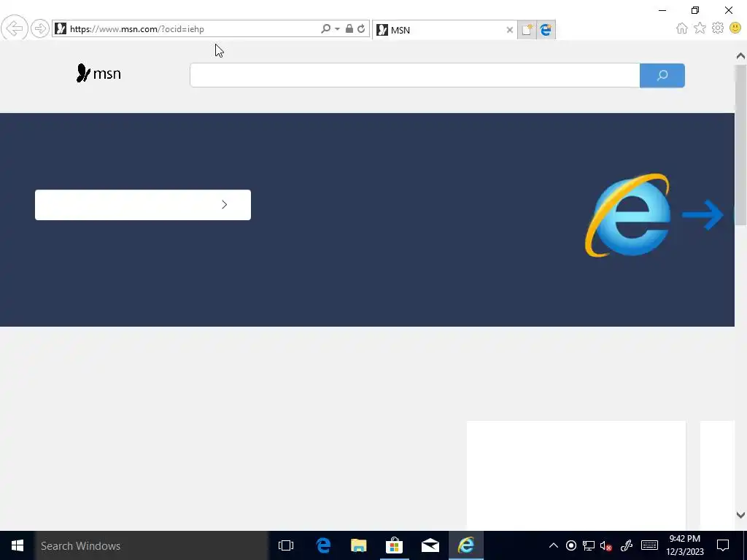Click the circular recording tray icon
The height and width of the screenshot is (560, 747).
[x=571, y=545]
